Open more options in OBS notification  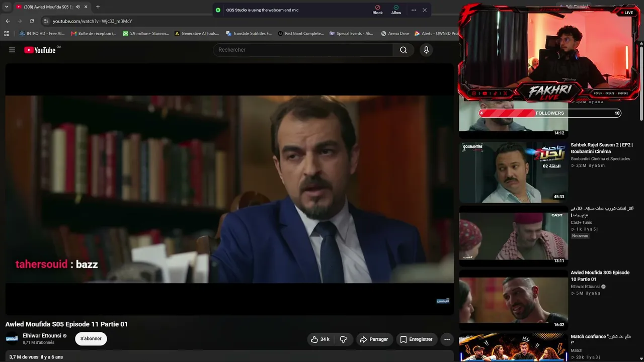coord(414,10)
